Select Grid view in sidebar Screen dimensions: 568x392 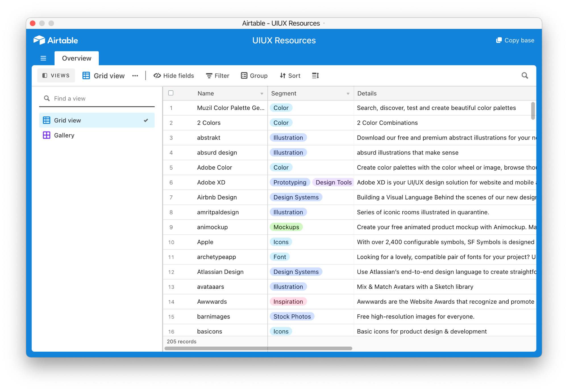(97, 120)
